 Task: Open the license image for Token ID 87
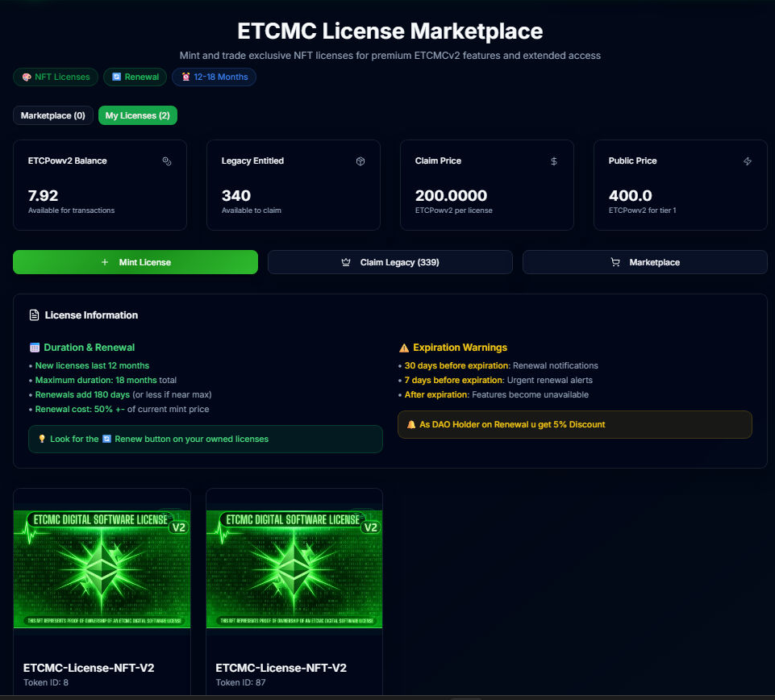(294, 569)
